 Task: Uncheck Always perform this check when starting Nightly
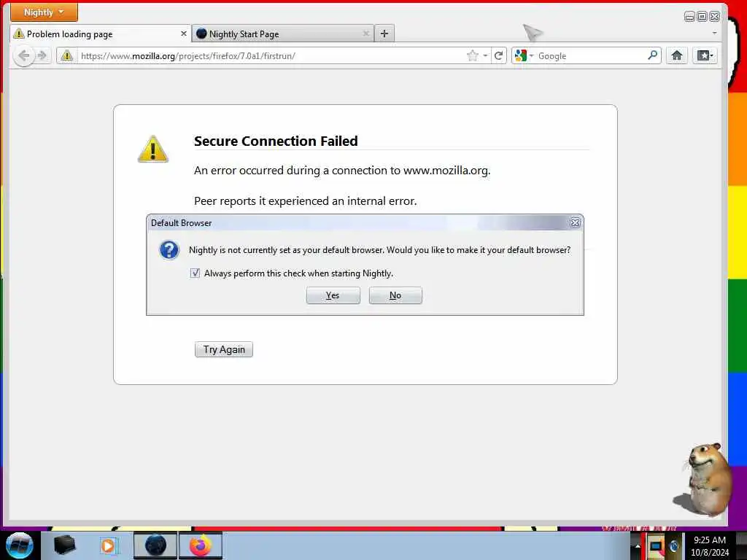195,273
